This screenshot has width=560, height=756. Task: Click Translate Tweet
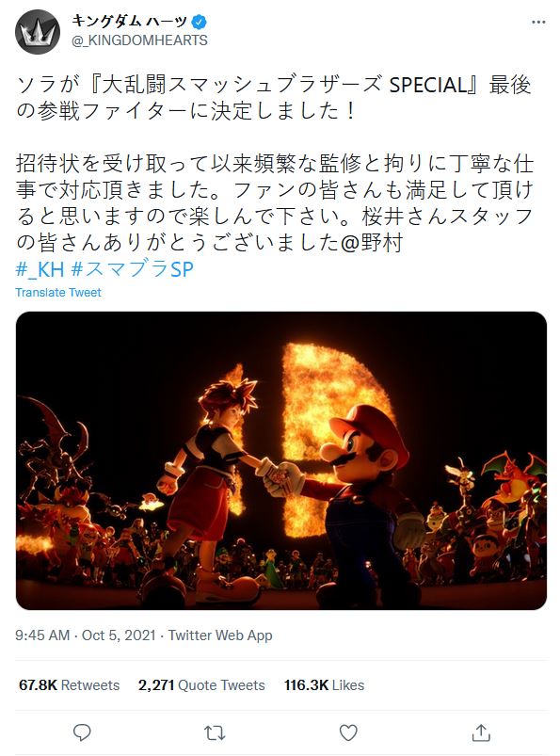(58, 293)
